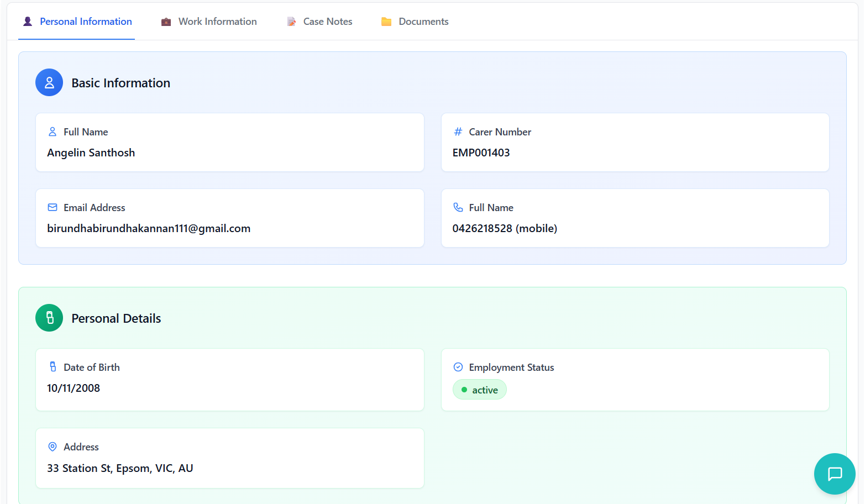Click the address 33 Station St, Epsom
This screenshot has height=504, width=865.
120,468
